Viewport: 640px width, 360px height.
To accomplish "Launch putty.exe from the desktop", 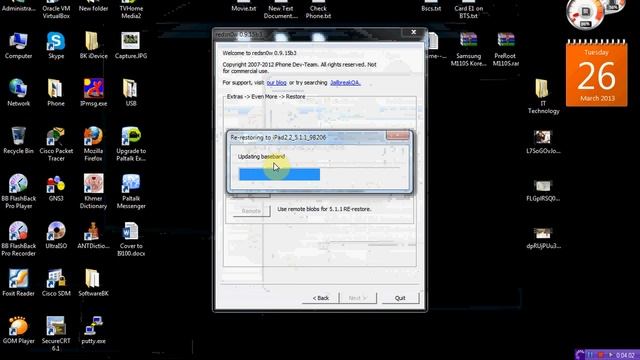I will tap(93, 330).
